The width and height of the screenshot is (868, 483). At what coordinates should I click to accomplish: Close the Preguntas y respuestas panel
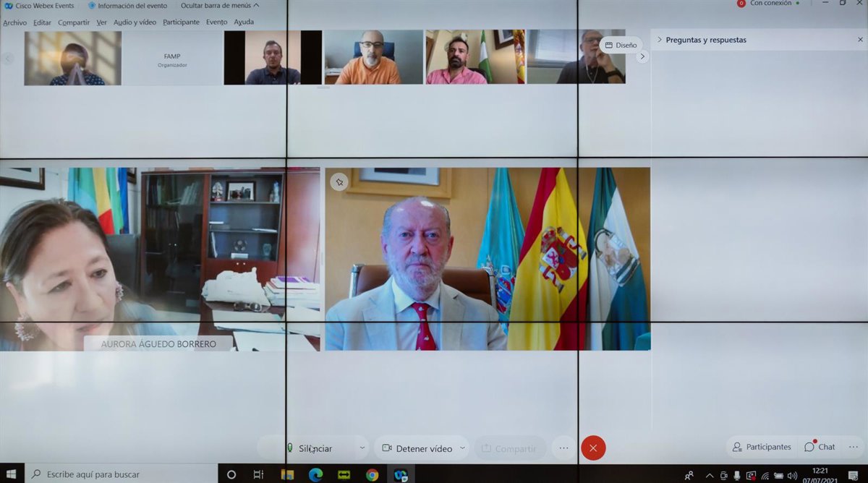pos(860,40)
